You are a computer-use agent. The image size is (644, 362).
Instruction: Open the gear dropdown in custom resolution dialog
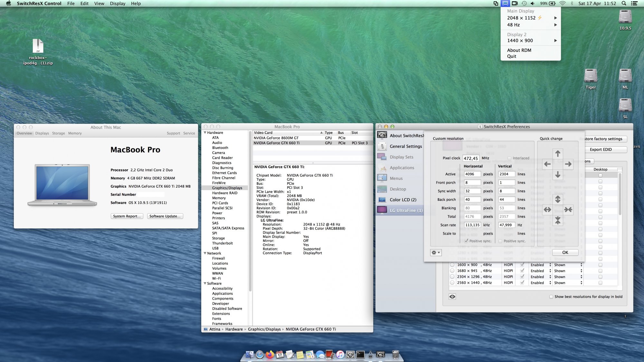(x=436, y=253)
